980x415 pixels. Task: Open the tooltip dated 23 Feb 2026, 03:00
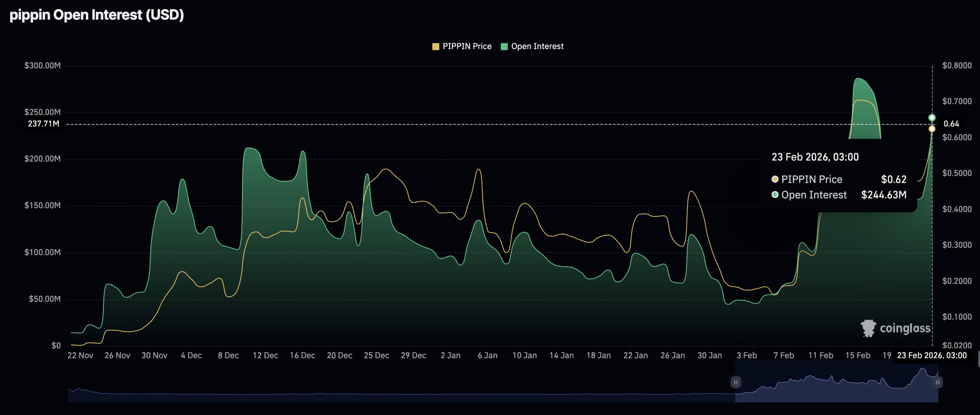815,157
